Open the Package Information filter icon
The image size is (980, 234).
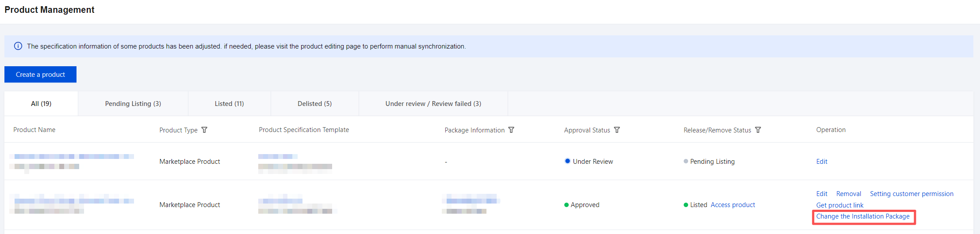coord(511,130)
